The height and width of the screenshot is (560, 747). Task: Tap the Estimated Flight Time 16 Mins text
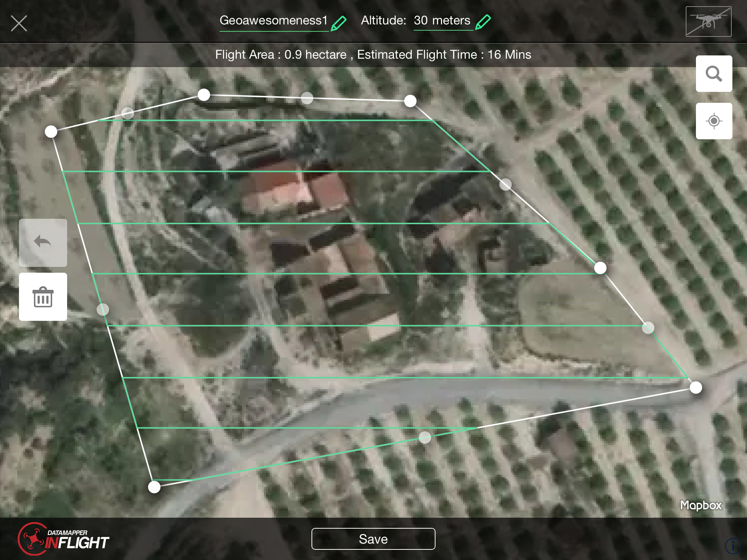tap(444, 55)
